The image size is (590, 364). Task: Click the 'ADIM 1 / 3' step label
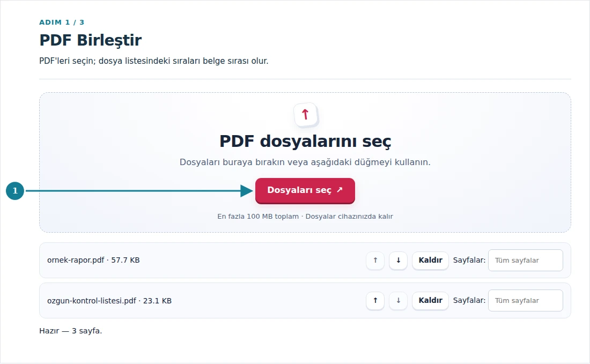62,22
